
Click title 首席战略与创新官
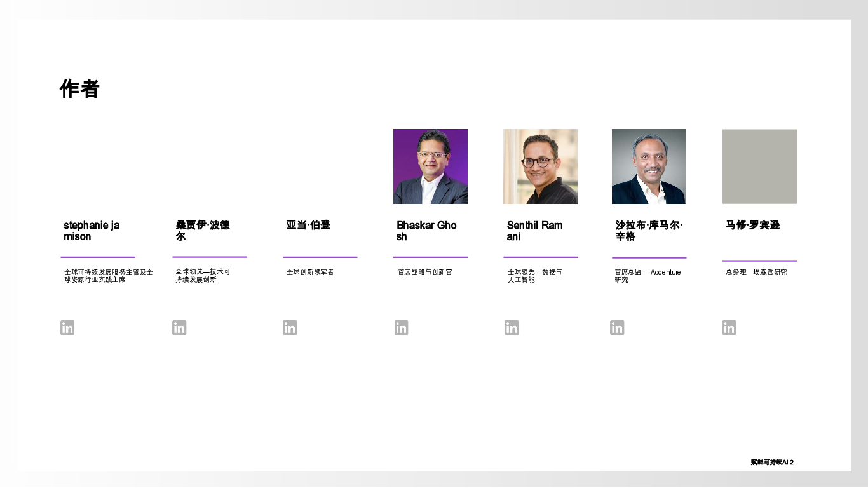point(425,272)
